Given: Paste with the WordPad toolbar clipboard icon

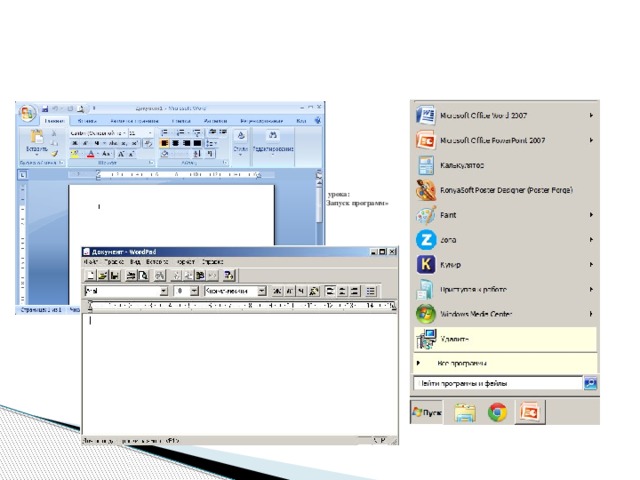Looking at the screenshot, I should click(x=200, y=276).
